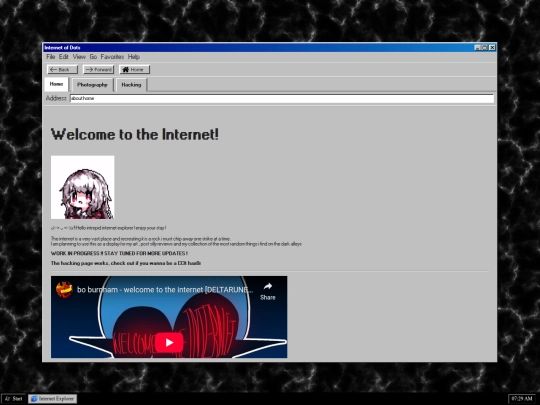This screenshot has height=405, width=540.
Task: Select the Home tab
Action: [x=56, y=84]
